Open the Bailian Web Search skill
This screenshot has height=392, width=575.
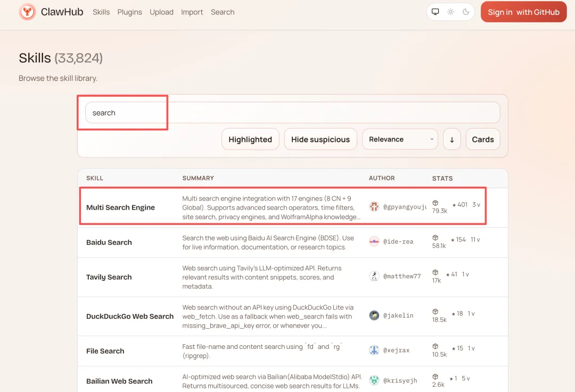click(x=119, y=381)
